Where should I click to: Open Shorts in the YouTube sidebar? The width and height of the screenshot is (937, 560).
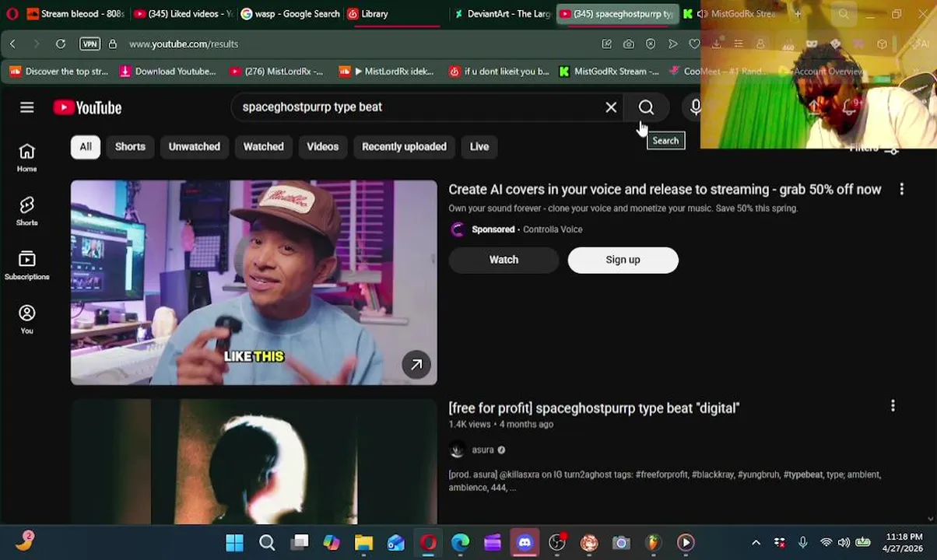coord(26,211)
